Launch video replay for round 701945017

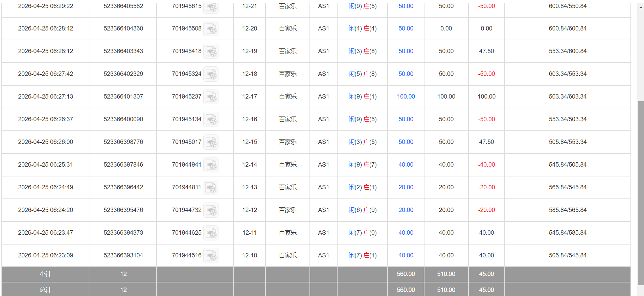(211, 142)
